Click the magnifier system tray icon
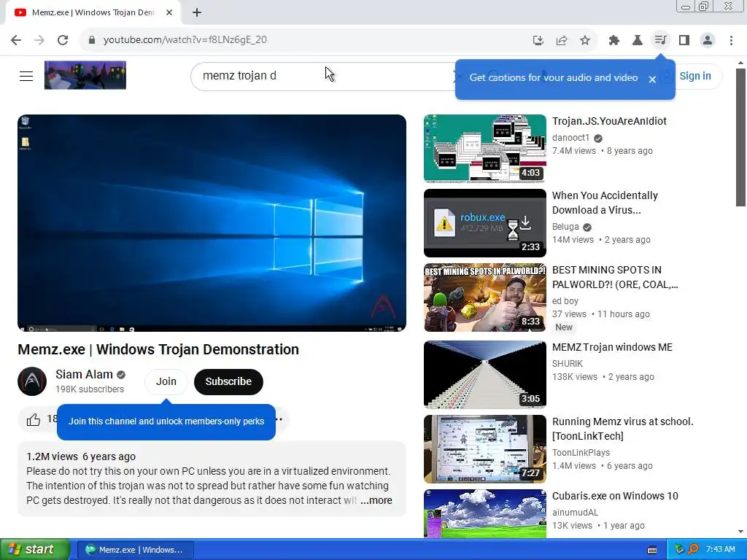Viewport: 747px width, 560px height. point(693,550)
